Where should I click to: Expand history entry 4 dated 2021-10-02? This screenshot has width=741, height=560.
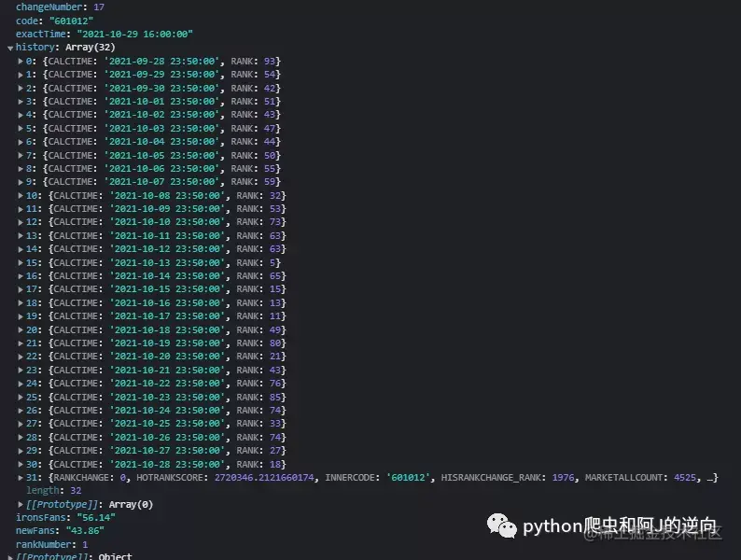(x=21, y=115)
